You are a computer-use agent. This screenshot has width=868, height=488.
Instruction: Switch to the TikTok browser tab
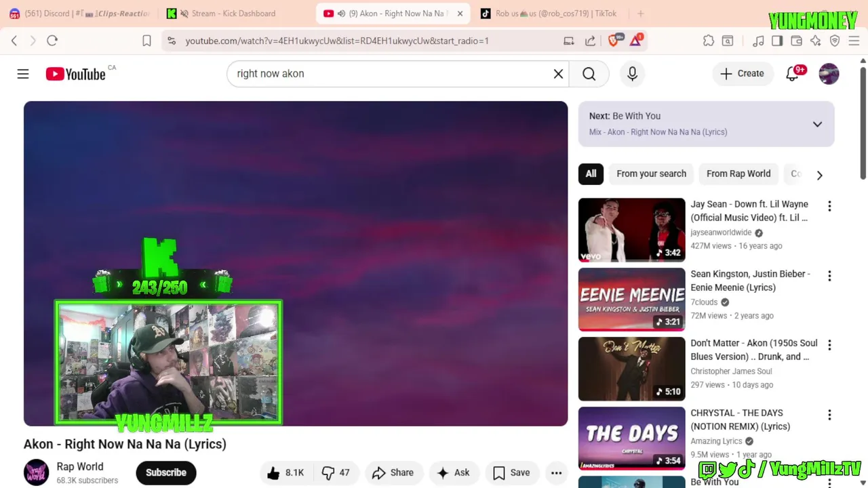549,14
